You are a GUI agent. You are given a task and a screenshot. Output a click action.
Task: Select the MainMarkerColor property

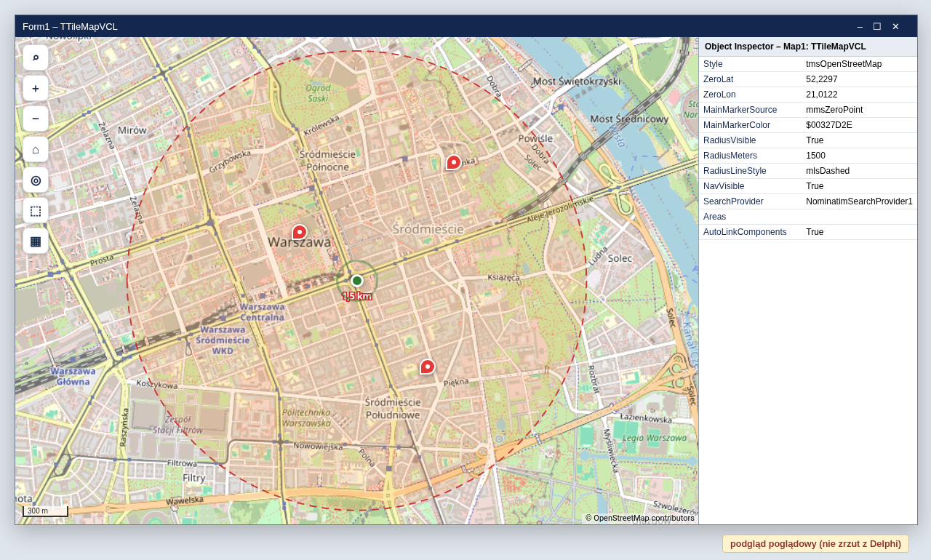(x=737, y=125)
